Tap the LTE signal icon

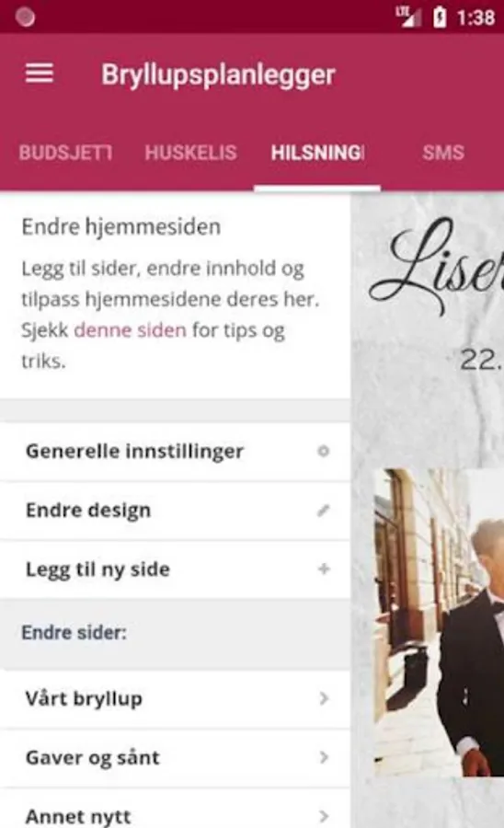click(x=408, y=17)
